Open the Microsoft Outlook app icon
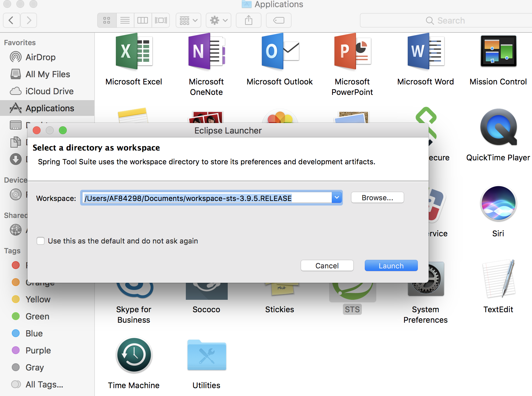Screen dimensions: 532x396 tap(280, 52)
